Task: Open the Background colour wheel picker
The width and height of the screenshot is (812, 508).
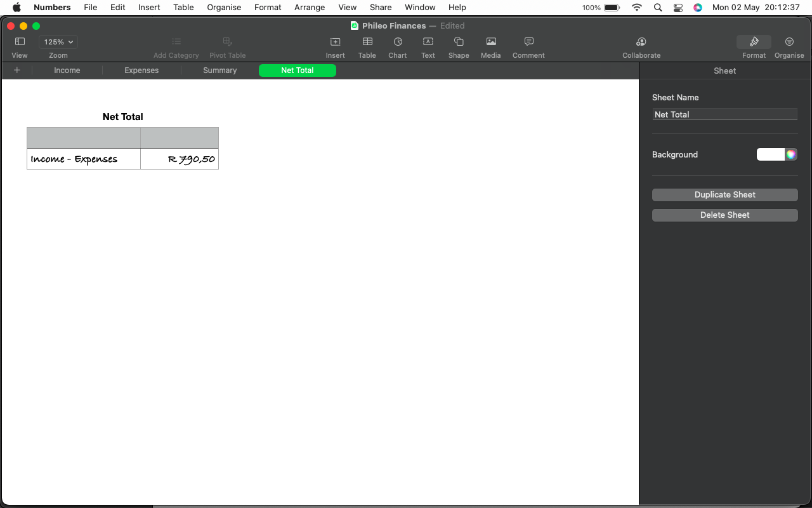Action: coord(790,154)
